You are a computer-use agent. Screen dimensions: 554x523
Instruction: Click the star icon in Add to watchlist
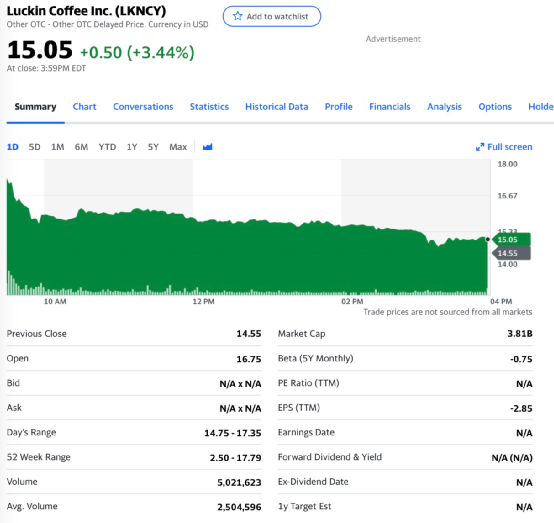pos(238,16)
